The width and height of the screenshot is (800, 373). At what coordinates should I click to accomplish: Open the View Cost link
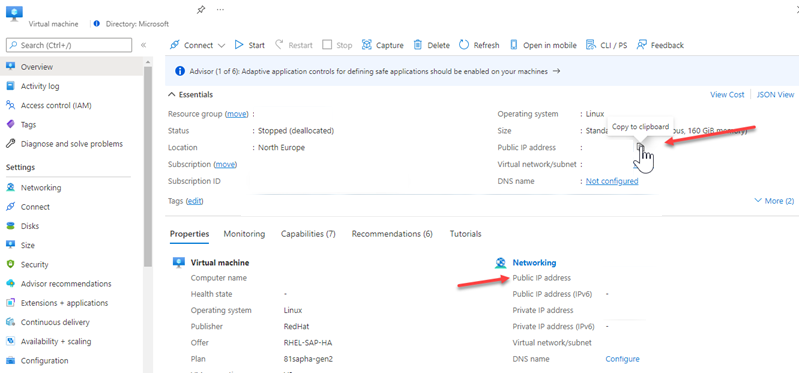click(727, 94)
